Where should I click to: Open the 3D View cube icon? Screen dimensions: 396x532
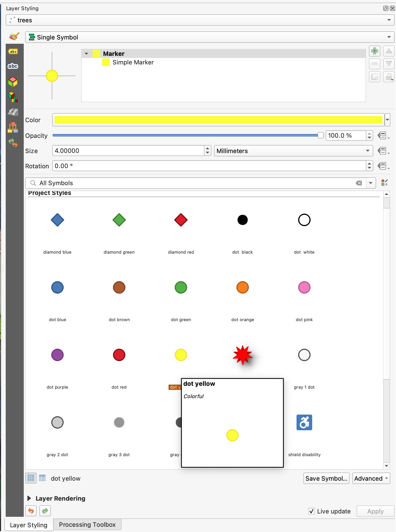[x=13, y=82]
